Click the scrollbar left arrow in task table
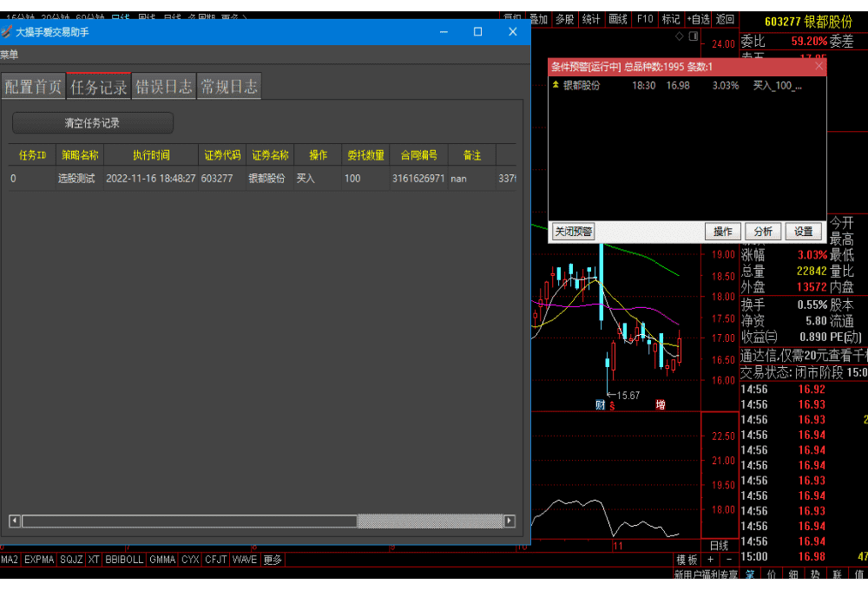868x590 pixels. pos(15,521)
